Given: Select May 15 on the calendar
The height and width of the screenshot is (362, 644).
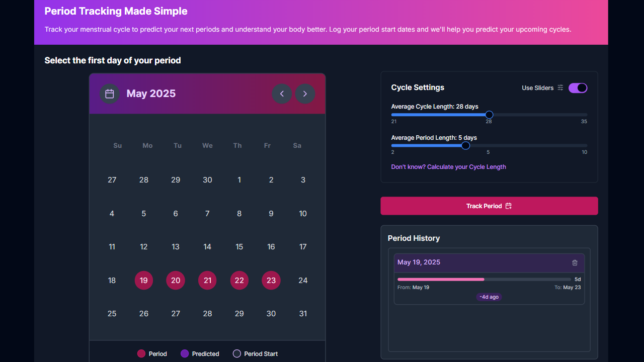Looking at the screenshot, I should [239, 246].
